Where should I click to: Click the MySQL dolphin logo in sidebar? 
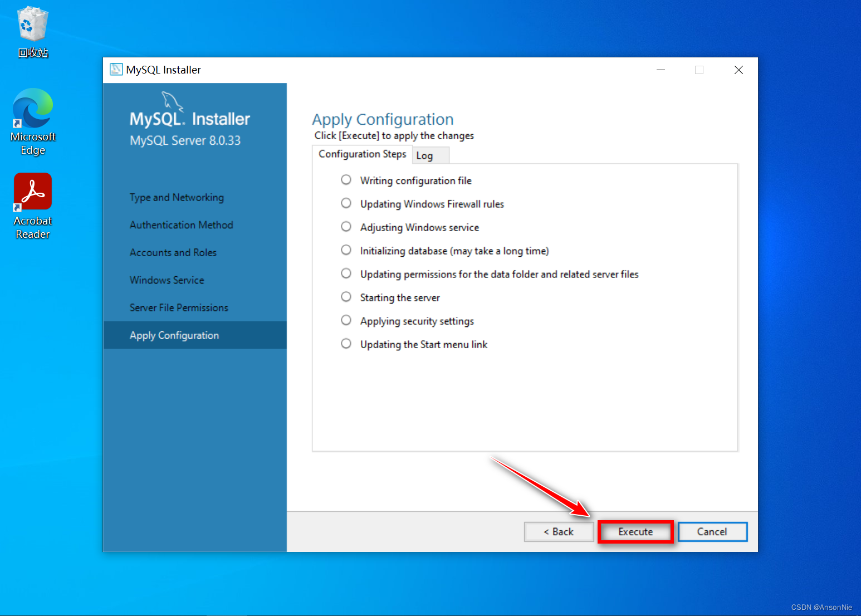coord(172,101)
